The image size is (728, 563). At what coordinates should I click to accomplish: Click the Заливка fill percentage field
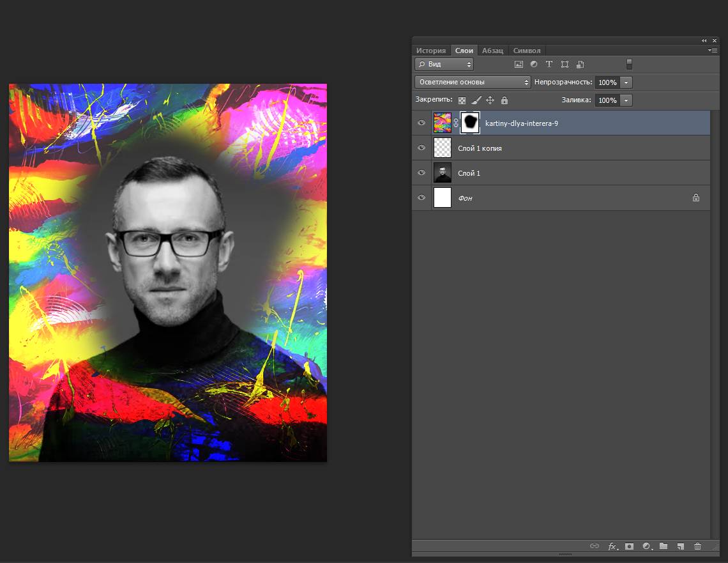(x=607, y=100)
